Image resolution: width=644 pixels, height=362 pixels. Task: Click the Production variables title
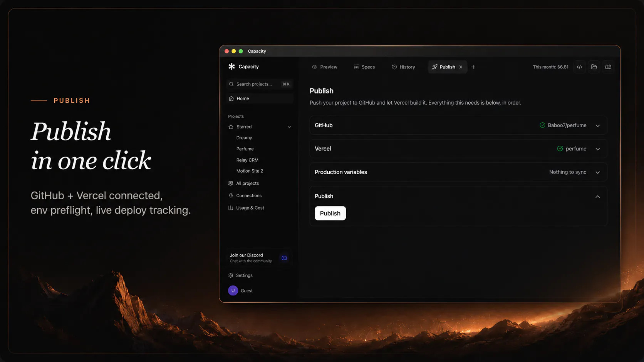[341, 172]
